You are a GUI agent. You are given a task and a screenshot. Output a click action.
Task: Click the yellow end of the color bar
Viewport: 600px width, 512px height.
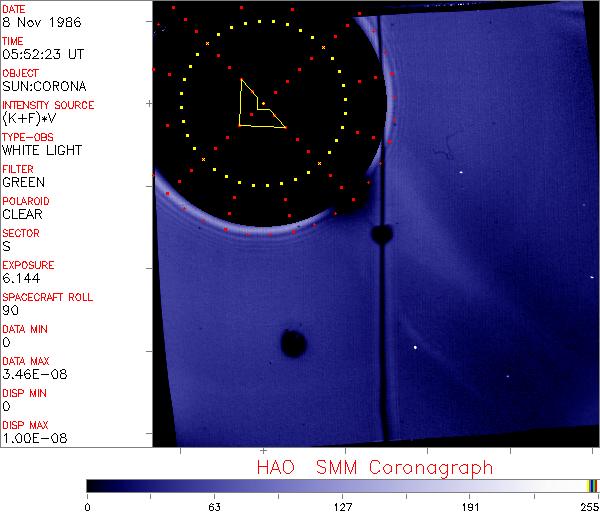tap(591, 485)
